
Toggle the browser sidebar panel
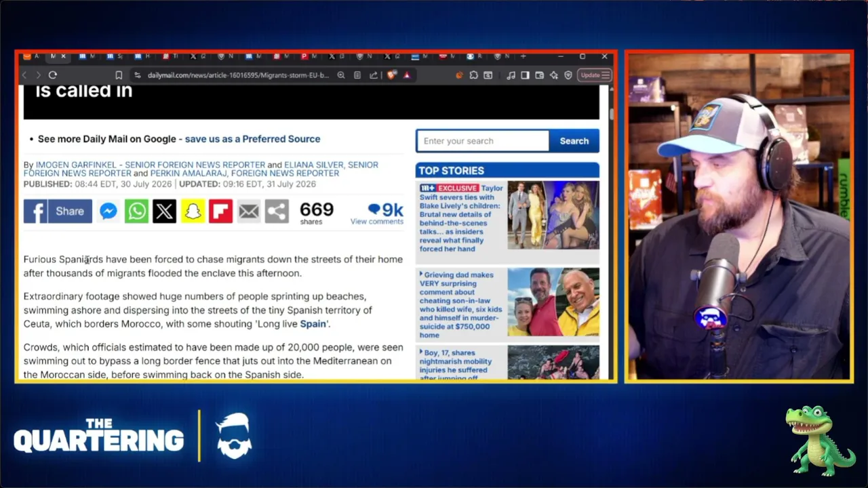tap(525, 75)
